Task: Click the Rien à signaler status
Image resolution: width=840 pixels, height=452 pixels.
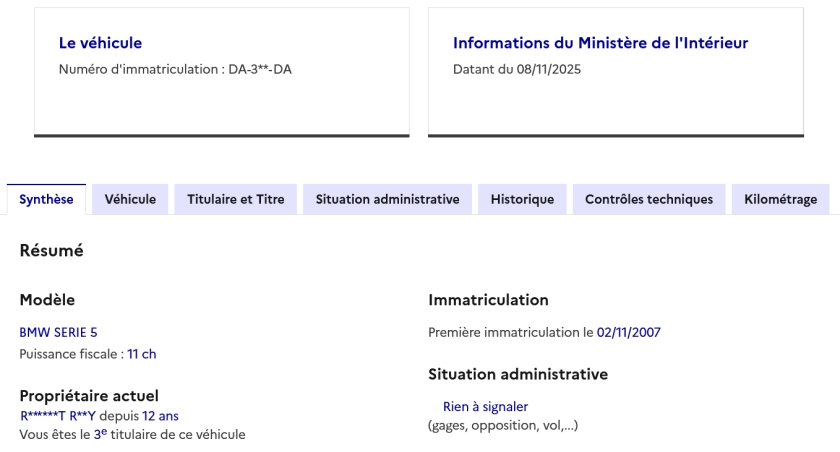Action: pyautogui.click(x=485, y=406)
